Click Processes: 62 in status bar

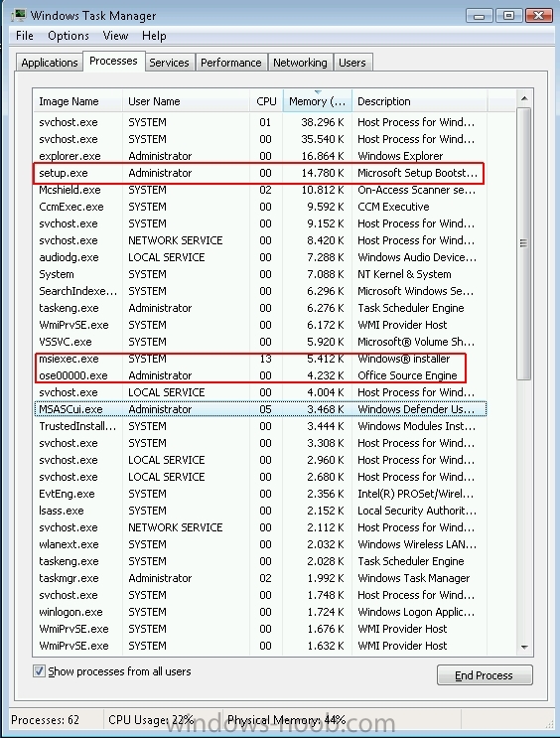(45, 720)
